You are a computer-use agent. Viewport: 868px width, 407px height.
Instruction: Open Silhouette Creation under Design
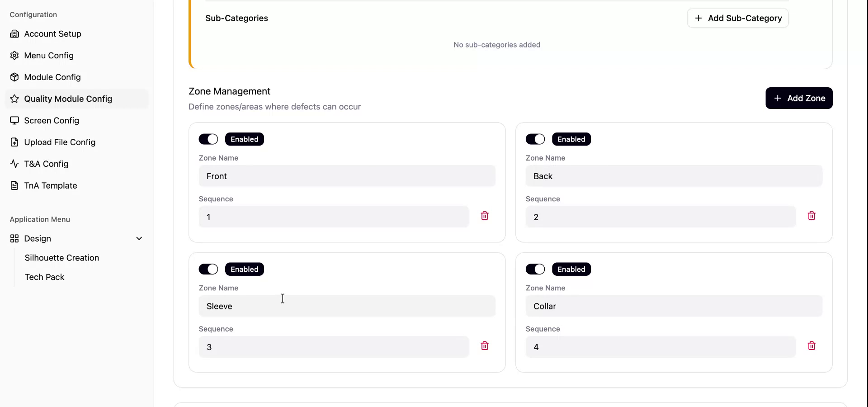pyautogui.click(x=61, y=258)
